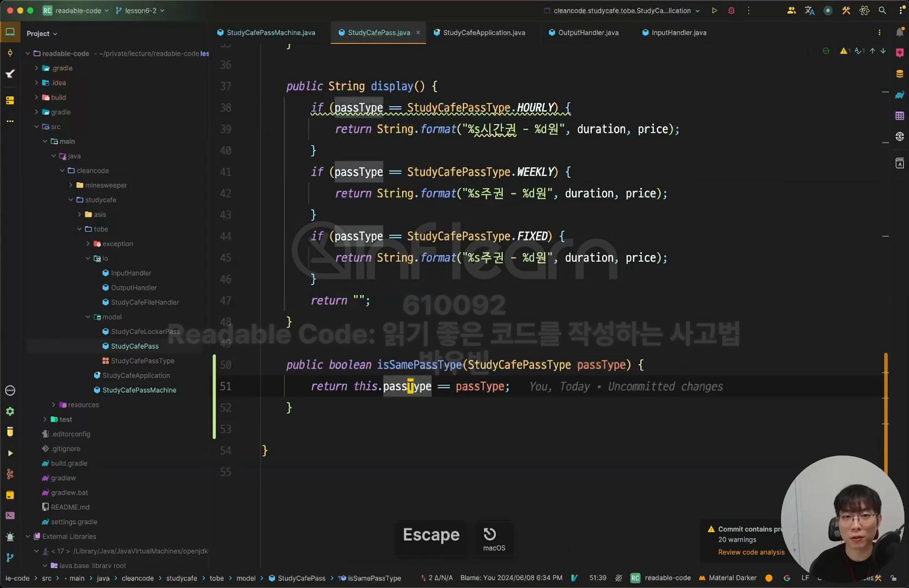The height and width of the screenshot is (588, 909).
Task: Click the Blame status bar entry
Action: pos(511,578)
